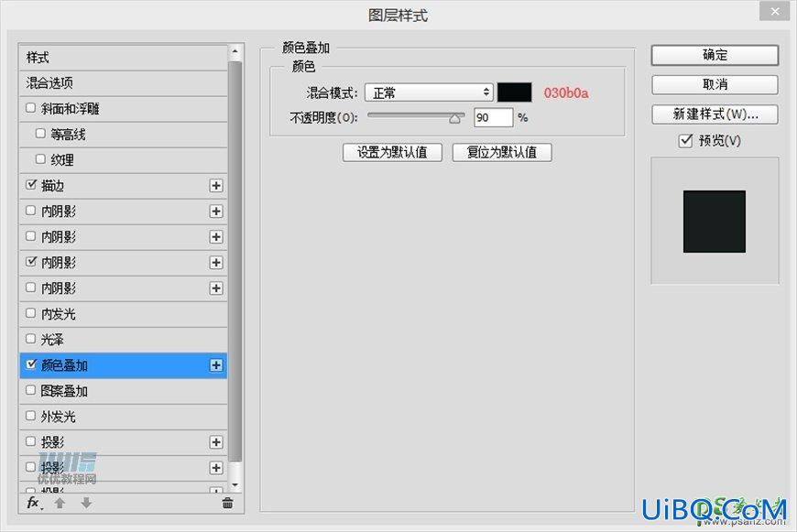
Task: Move effect up with the up arrow icon
Action: coord(60,503)
